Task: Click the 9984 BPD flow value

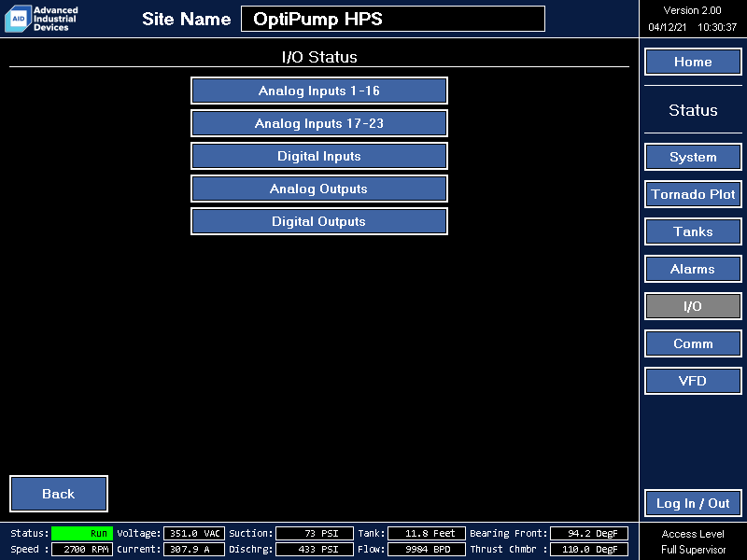Action: [427, 549]
